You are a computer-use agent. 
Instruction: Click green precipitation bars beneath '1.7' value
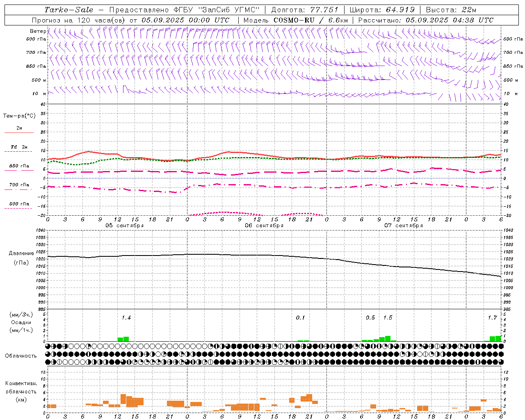tap(495, 339)
